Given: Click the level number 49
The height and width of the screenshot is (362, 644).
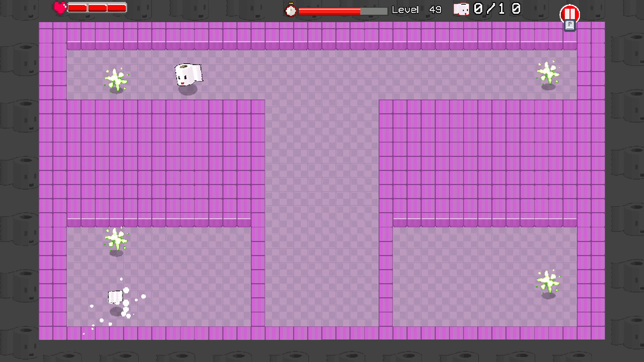Looking at the screenshot, I should click(435, 10).
